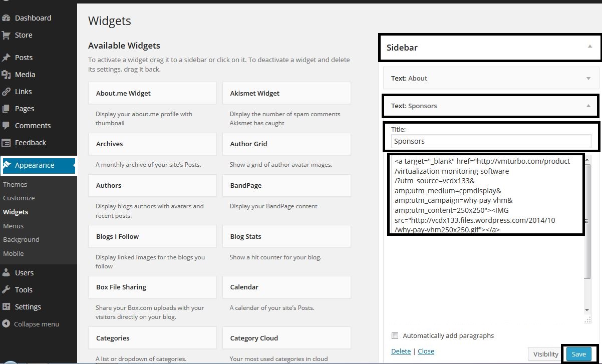Image resolution: width=602 pixels, height=364 pixels.
Task: Click the Tools wrench icon
Action: (6, 290)
